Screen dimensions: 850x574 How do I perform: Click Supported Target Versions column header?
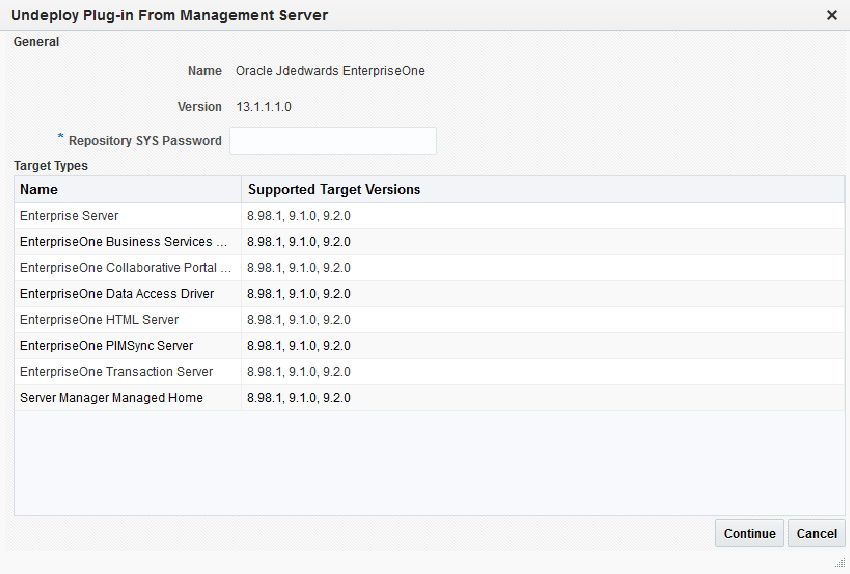coord(334,189)
